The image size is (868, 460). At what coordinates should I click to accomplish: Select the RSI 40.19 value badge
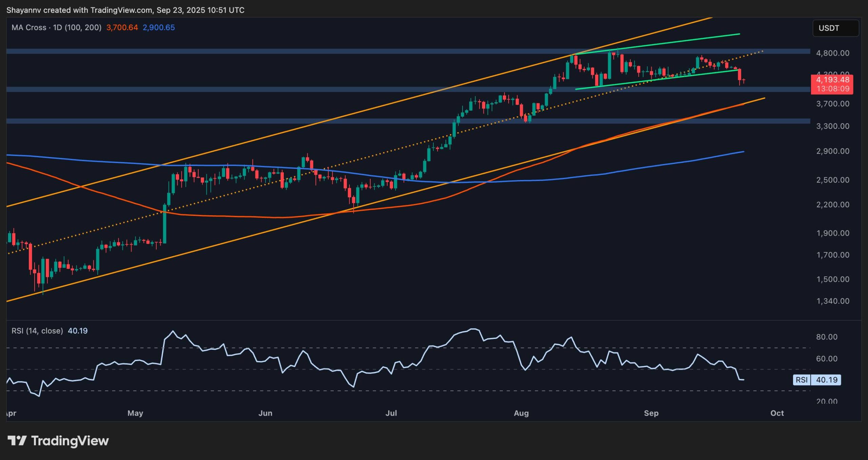click(x=826, y=380)
